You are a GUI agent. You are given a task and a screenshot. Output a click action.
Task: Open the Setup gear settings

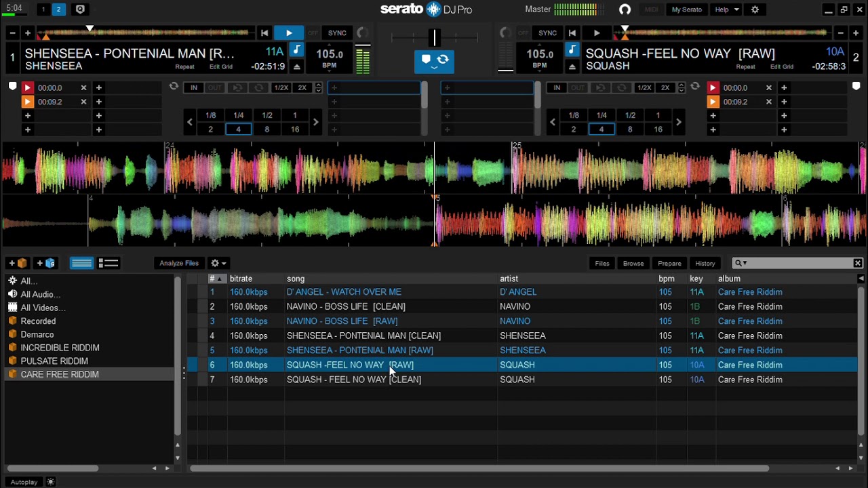pyautogui.click(x=755, y=9)
